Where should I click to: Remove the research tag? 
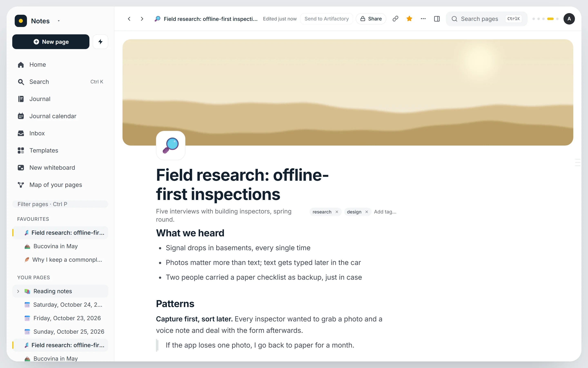pos(337,212)
